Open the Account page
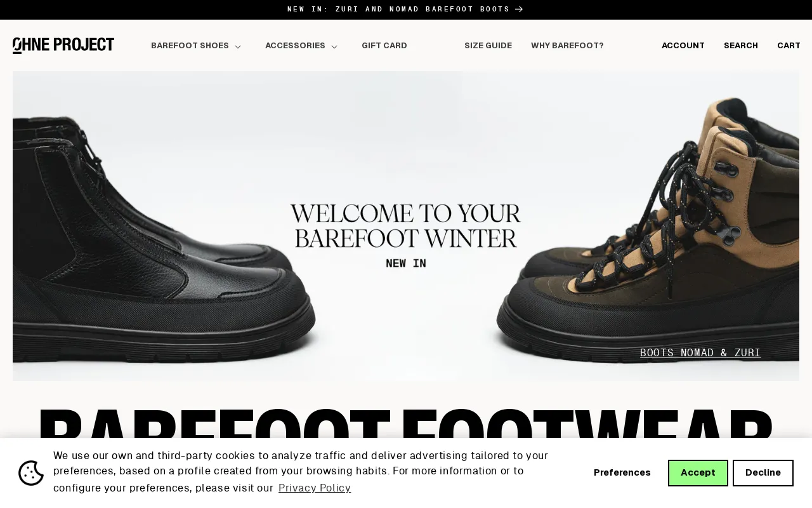 coord(683,46)
